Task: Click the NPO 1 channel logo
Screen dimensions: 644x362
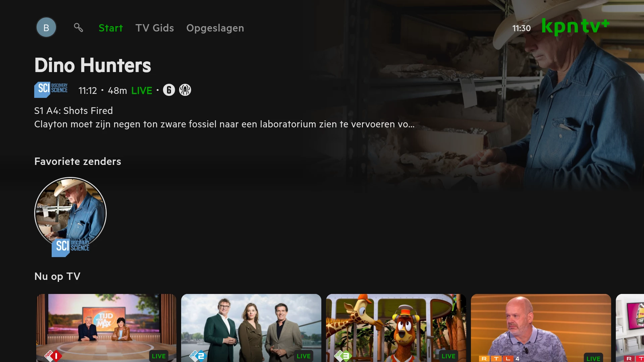Action: (54, 356)
